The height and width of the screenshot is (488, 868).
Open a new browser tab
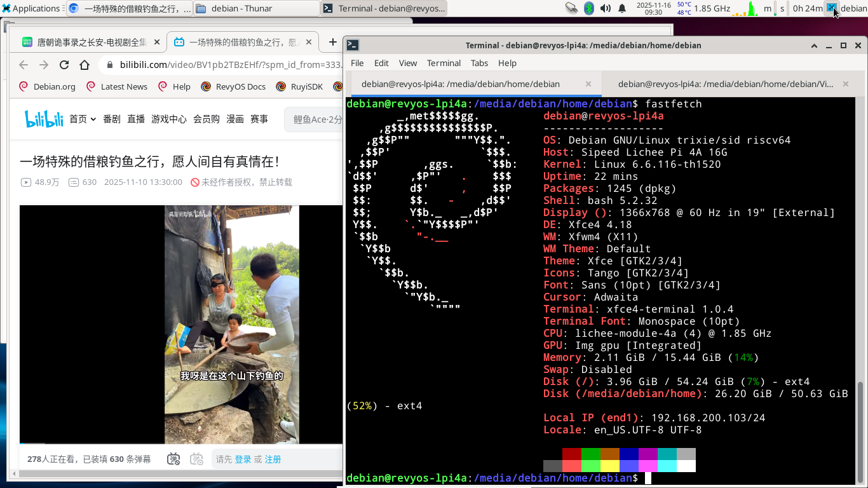pyautogui.click(x=332, y=42)
